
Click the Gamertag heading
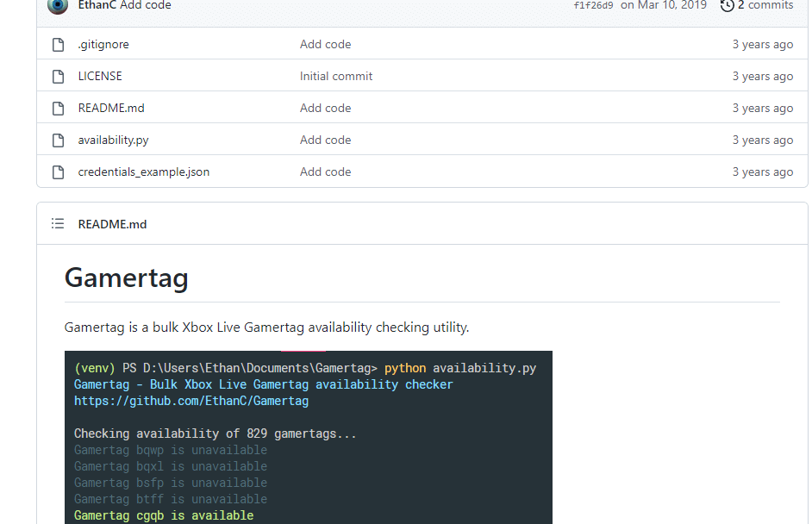(x=127, y=278)
